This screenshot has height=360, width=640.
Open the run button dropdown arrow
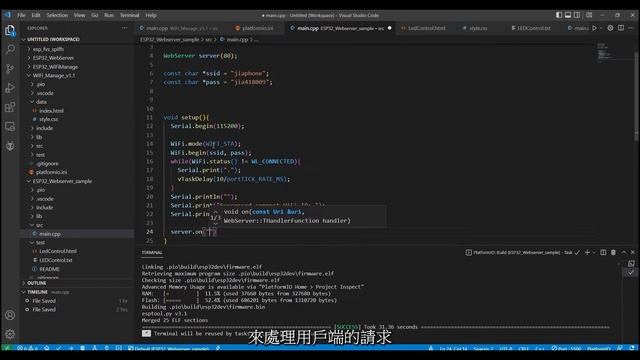click(601, 28)
